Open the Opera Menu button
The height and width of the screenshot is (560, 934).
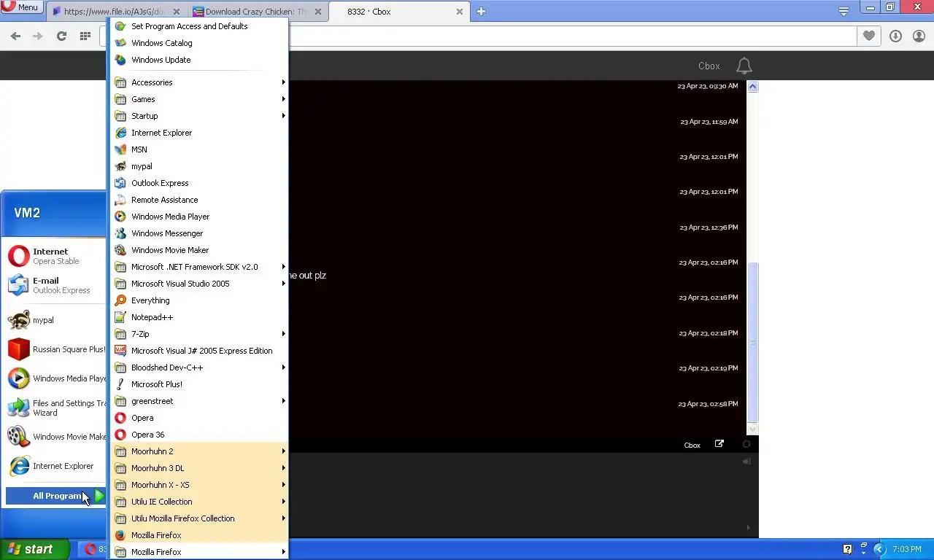click(21, 7)
